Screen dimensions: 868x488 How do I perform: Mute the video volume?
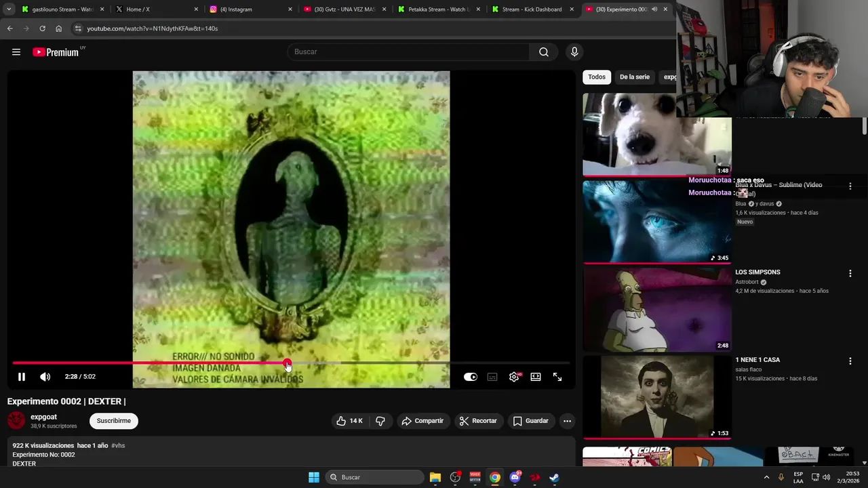click(x=45, y=377)
